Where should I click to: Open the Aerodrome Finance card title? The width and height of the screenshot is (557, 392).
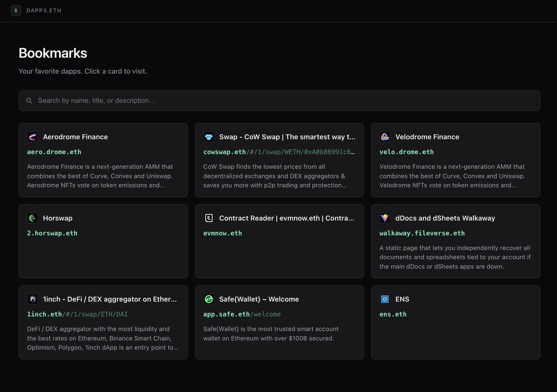tap(75, 137)
